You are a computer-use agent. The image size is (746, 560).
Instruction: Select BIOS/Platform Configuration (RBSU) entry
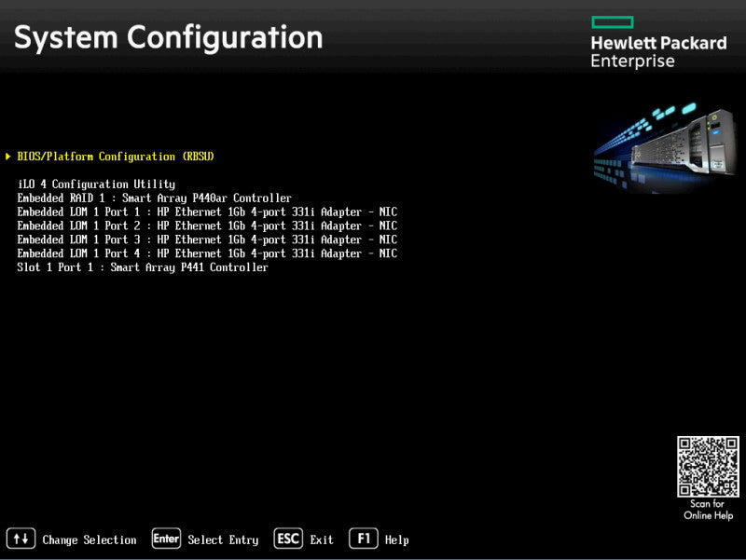[116, 157]
